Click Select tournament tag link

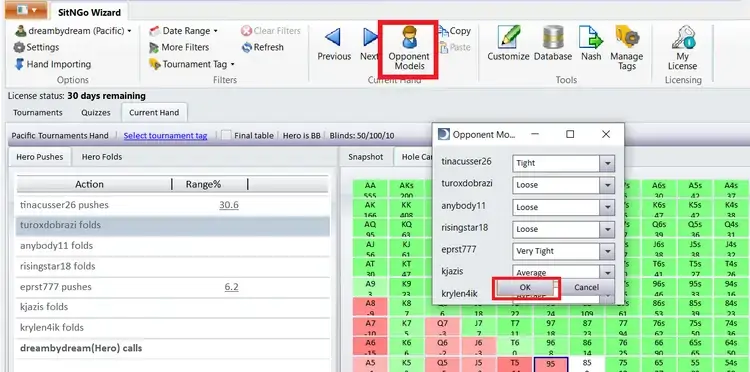165,136
